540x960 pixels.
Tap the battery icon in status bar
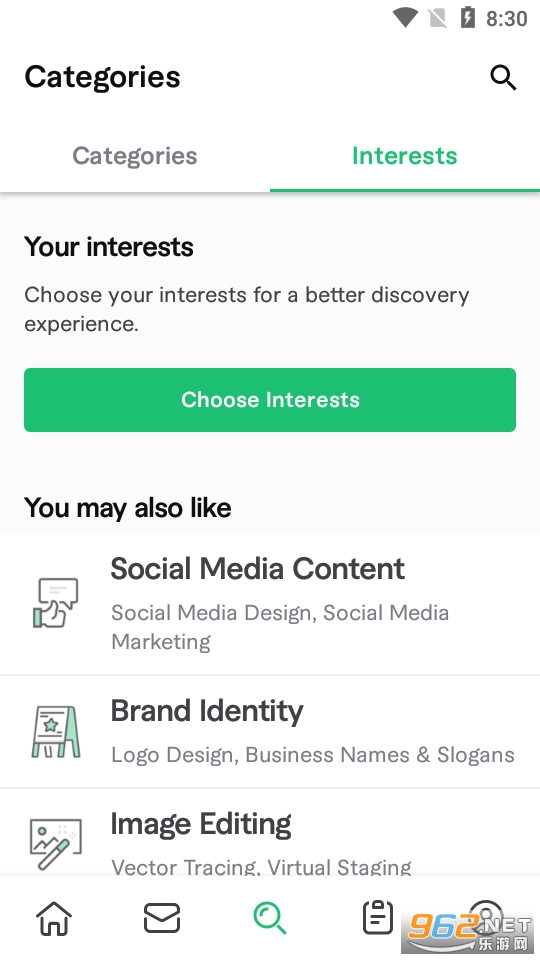(468, 18)
